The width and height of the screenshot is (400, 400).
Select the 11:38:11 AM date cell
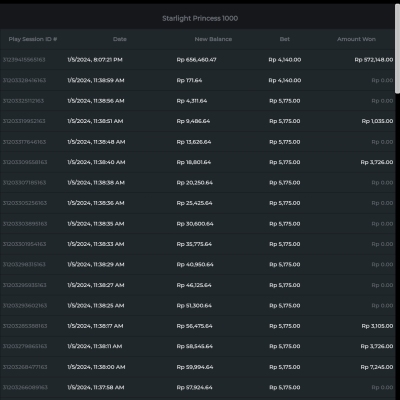pyautogui.click(x=95, y=346)
